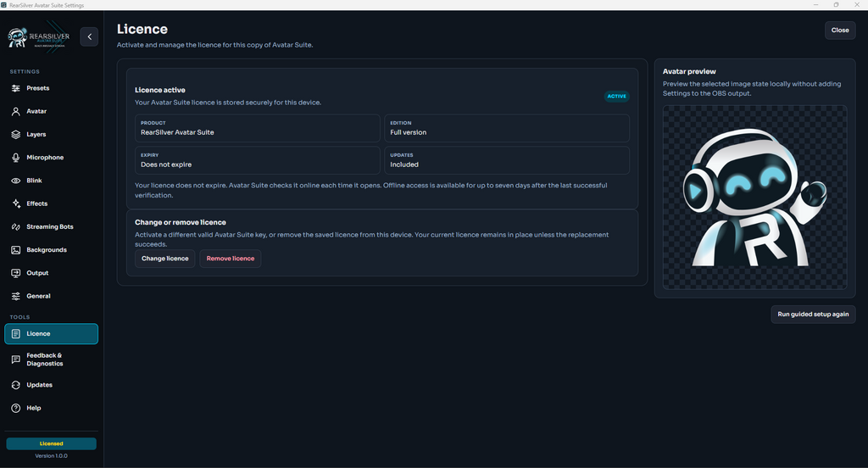Viewport: 868px width, 468px height.
Task: Click the Licence document icon in sidebar
Action: (x=16, y=334)
